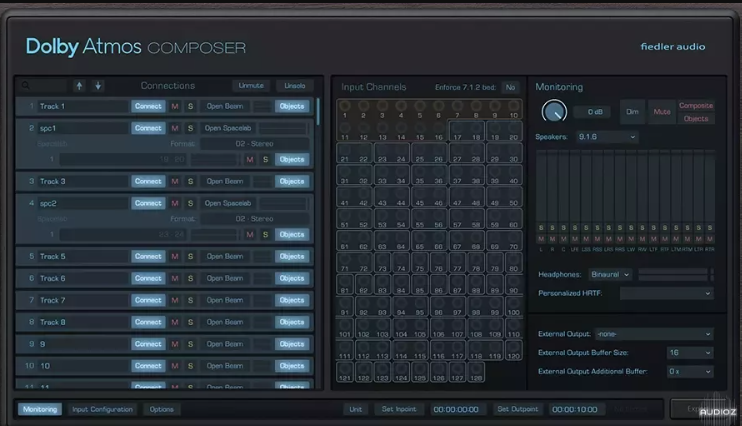The height and width of the screenshot is (426, 742).
Task: Switch to the Options tab
Action: [x=161, y=409]
